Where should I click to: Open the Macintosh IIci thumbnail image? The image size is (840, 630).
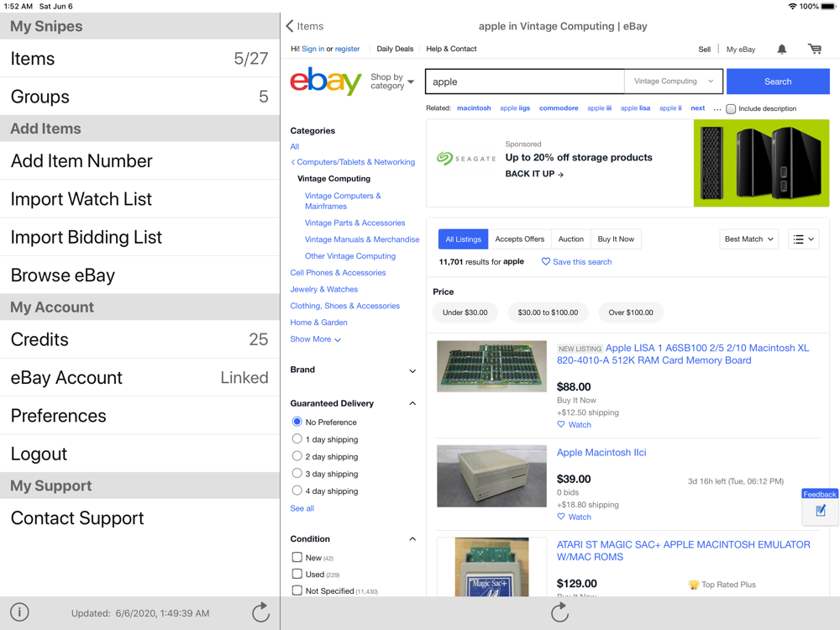click(x=491, y=476)
